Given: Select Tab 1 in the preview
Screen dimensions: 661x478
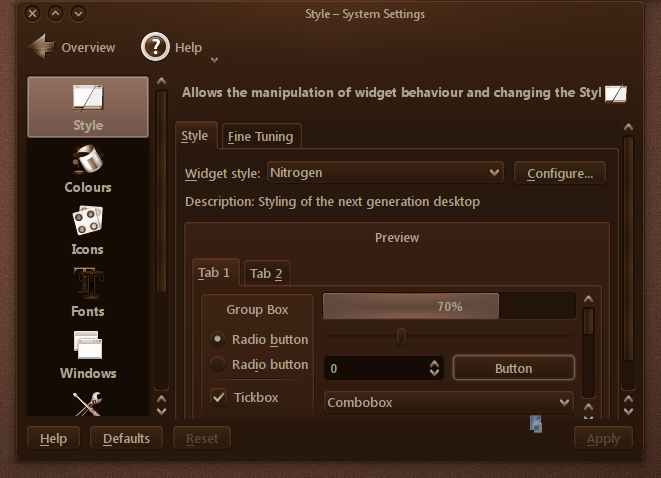Looking at the screenshot, I should click(214, 272).
